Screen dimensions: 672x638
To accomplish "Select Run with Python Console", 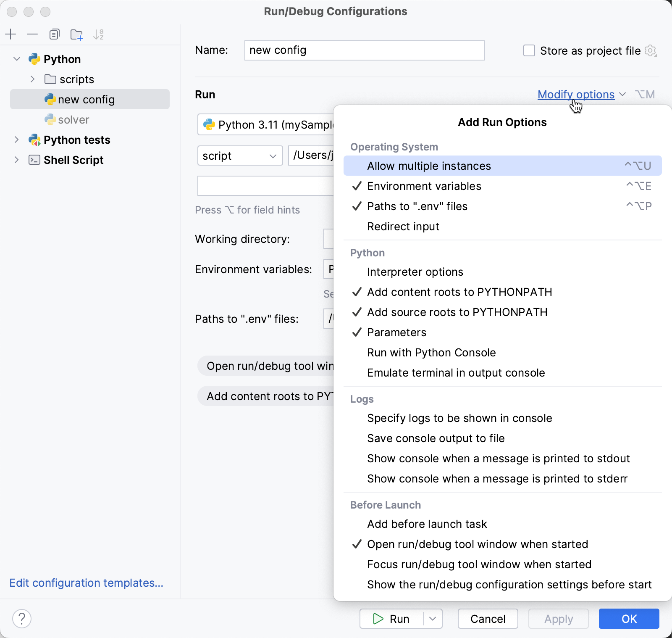I will [431, 353].
